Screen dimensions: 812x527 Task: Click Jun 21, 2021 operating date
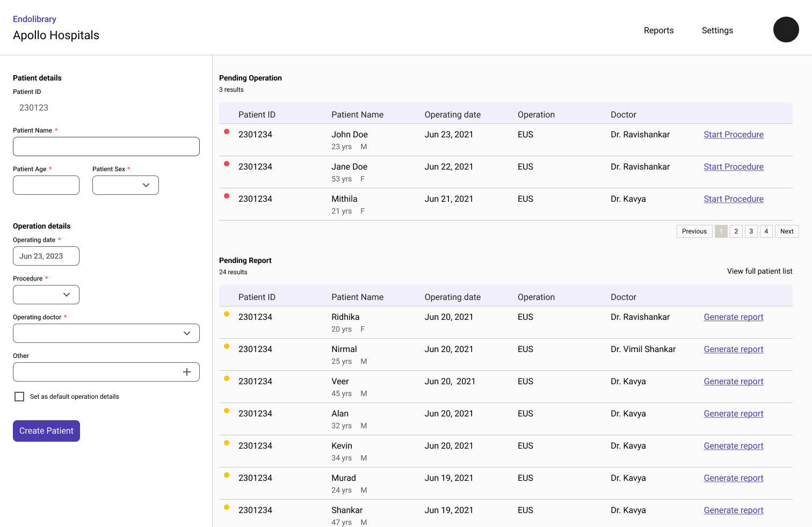449,199
